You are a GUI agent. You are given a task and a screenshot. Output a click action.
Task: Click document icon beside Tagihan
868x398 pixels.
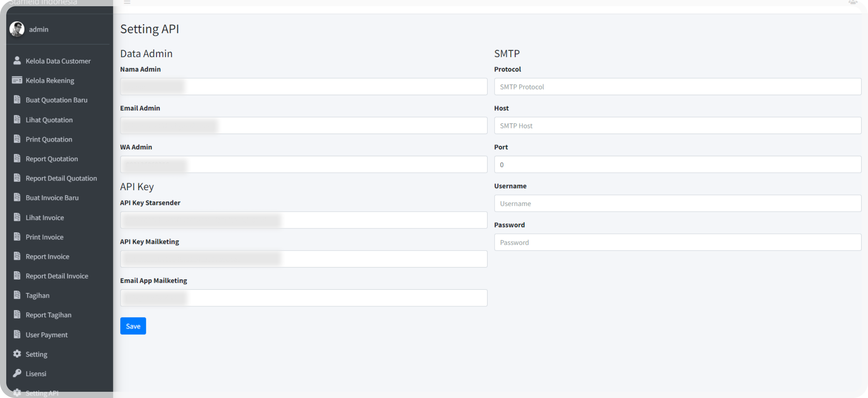click(17, 295)
